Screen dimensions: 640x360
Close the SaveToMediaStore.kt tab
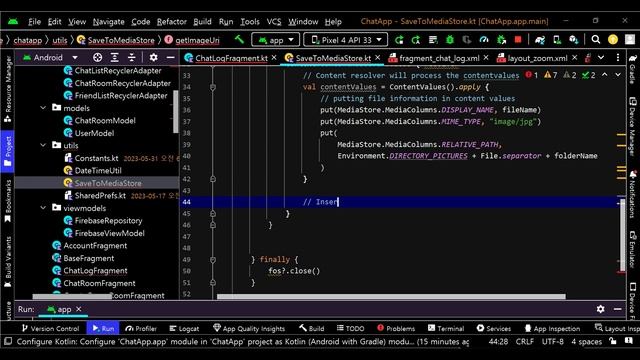coord(378,58)
